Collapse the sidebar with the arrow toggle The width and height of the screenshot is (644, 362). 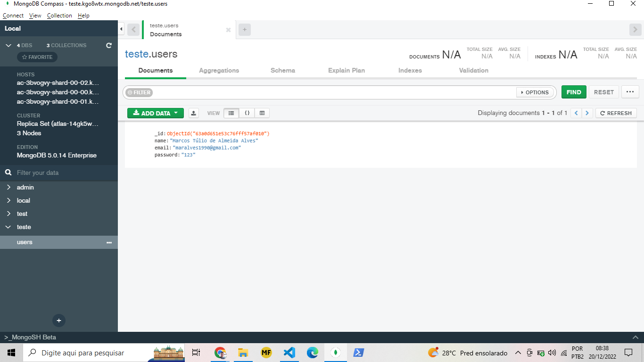121,29
